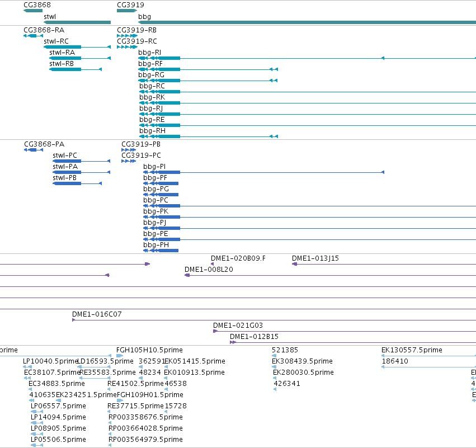The width and height of the screenshot is (476, 448).
Task: Click the LP10040.5prime EST label
Action: point(51,361)
